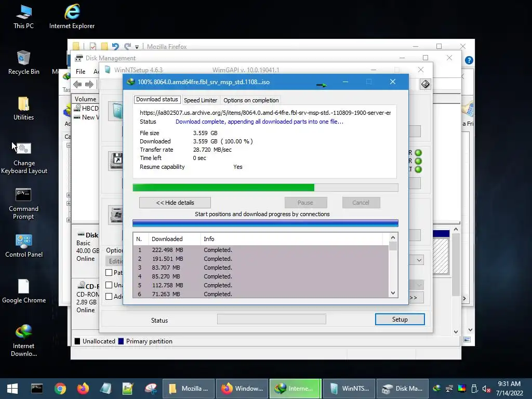Click the undo arrow in quick access toolbar
532x399 pixels.
tap(115, 46)
